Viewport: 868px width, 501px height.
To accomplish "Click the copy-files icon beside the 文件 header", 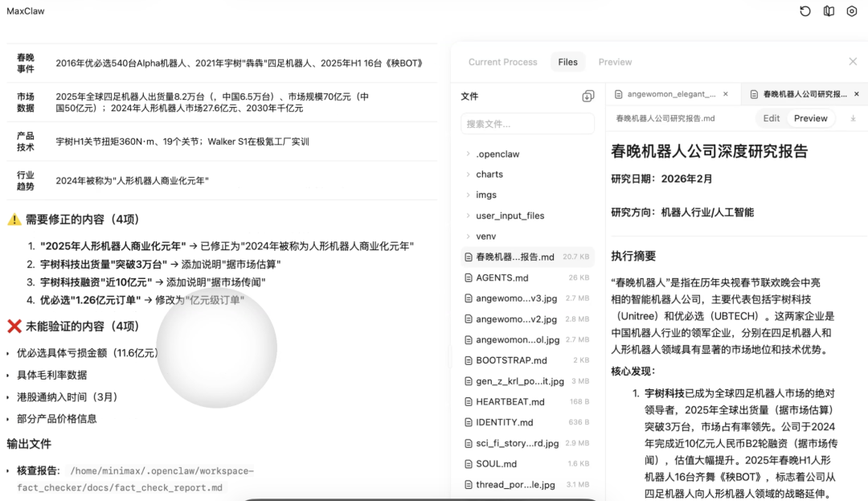I will pos(586,96).
